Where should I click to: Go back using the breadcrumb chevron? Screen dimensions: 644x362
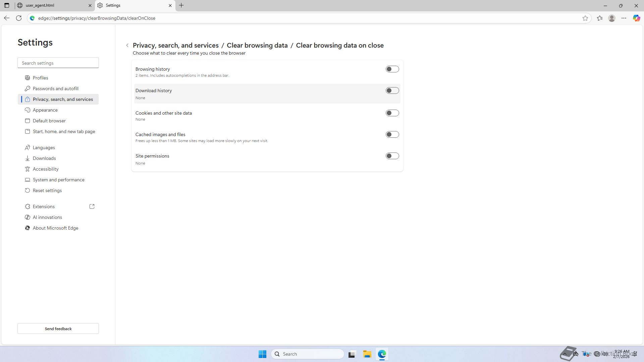pos(127,45)
